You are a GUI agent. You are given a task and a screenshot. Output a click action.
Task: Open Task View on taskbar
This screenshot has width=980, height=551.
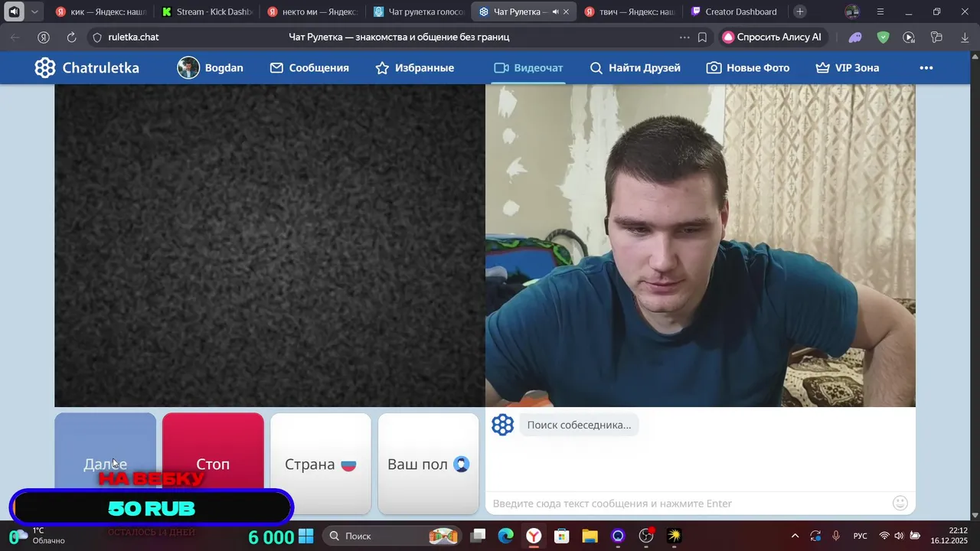(479, 536)
